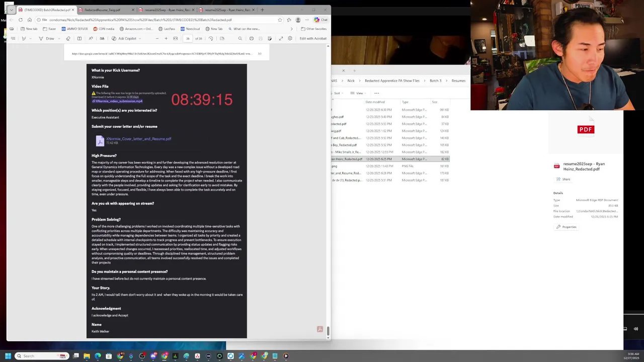
Task: Print the PDF document
Action: [252, 38]
